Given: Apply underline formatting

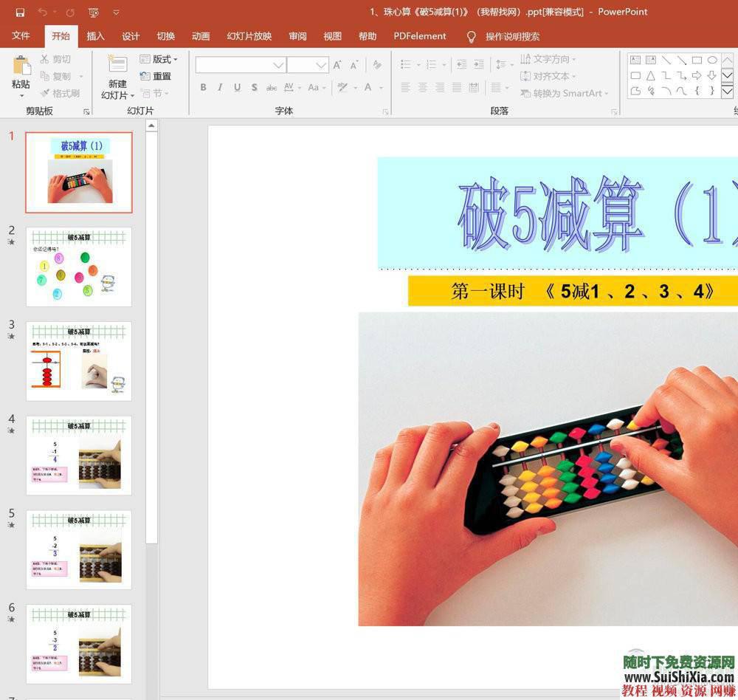Looking at the screenshot, I should coord(236,87).
